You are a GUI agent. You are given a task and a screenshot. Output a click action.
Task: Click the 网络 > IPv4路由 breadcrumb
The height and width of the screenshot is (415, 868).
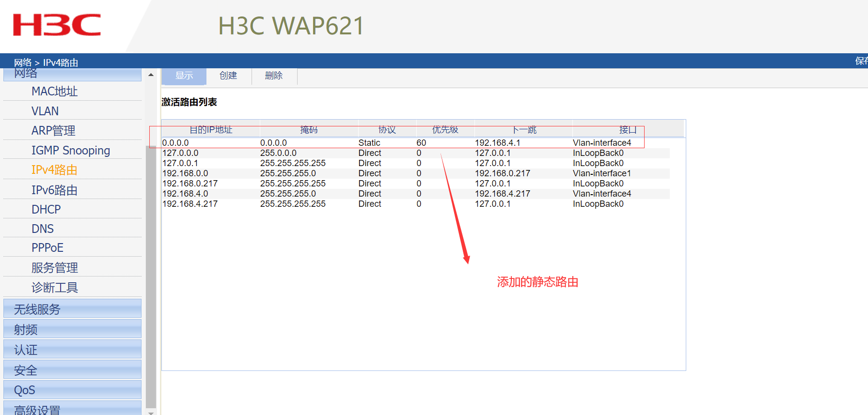[46, 62]
